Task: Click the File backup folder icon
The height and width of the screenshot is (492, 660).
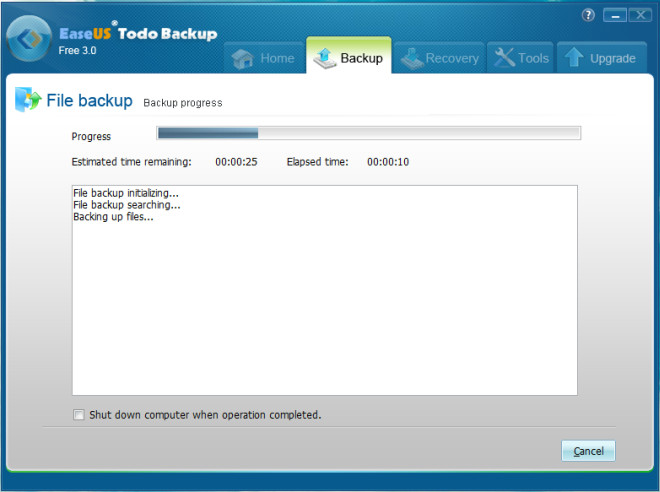Action: point(28,99)
